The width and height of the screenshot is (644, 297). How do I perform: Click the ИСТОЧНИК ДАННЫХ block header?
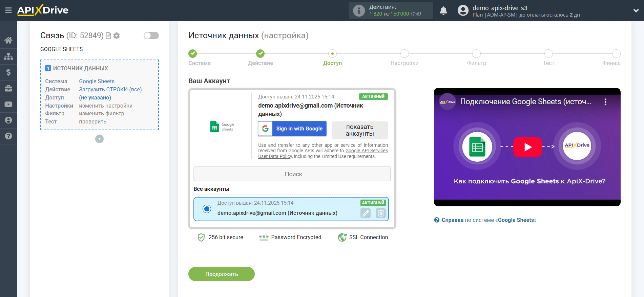click(81, 68)
